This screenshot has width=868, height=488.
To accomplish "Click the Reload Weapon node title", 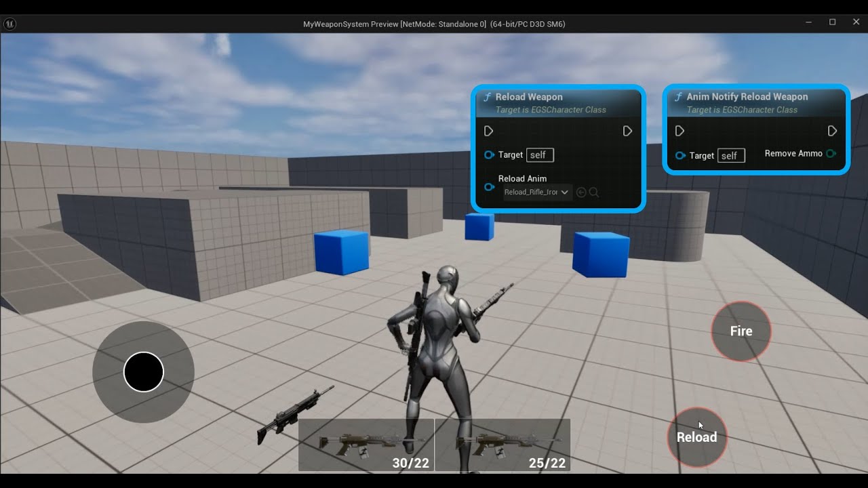I will click(529, 97).
